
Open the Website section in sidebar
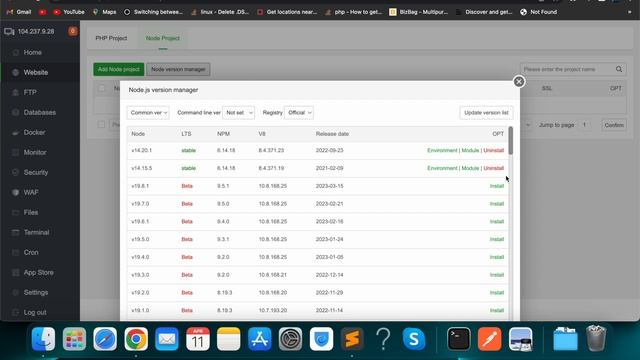tap(36, 72)
